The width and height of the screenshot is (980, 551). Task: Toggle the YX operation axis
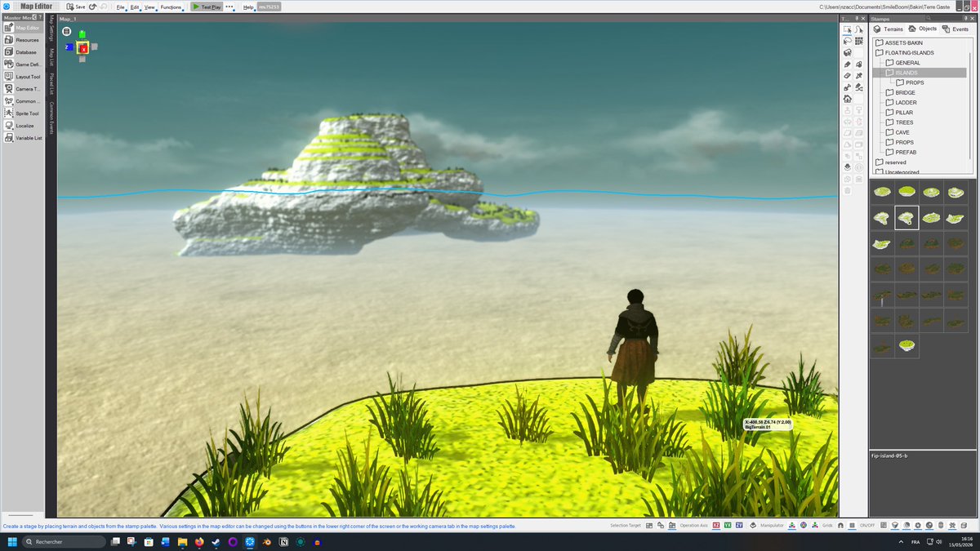click(728, 526)
